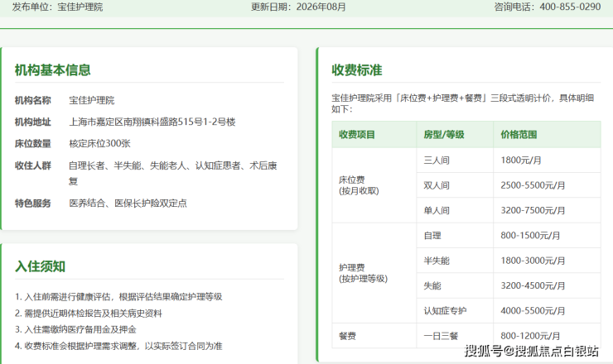The width and height of the screenshot is (613, 364).
Task: Click the 入住须知 heading
Action: coord(41,266)
